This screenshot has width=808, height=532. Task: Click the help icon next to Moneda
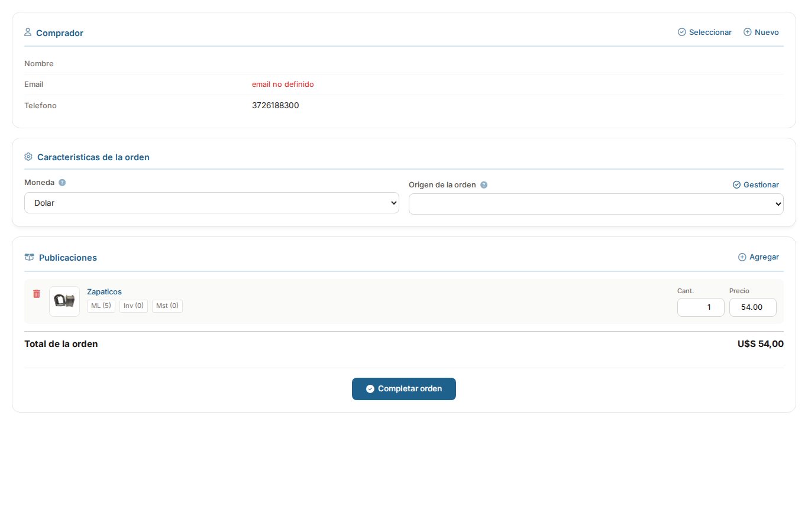point(62,182)
